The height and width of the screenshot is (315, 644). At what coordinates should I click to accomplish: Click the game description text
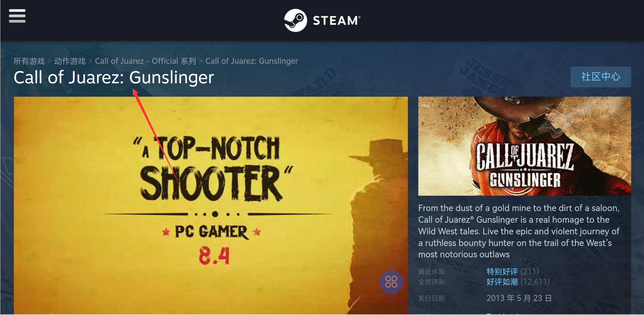(x=519, y=231)
